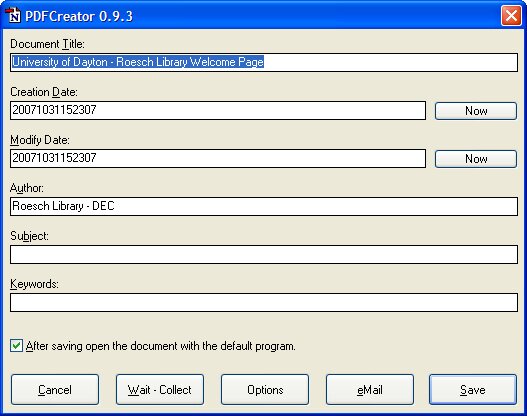The width and height of the screenshot is (527, 416).
Task: Click the "Subject:" label
Action: click(29, 236)
